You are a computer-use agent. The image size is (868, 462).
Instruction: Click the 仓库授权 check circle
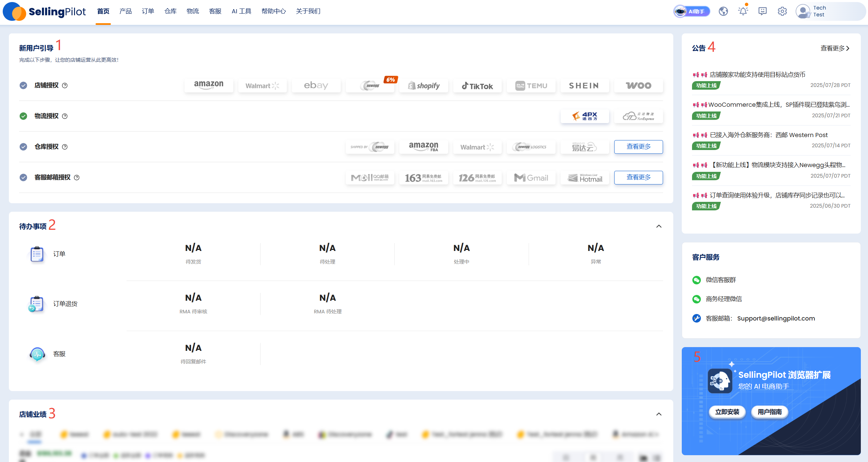23,147
